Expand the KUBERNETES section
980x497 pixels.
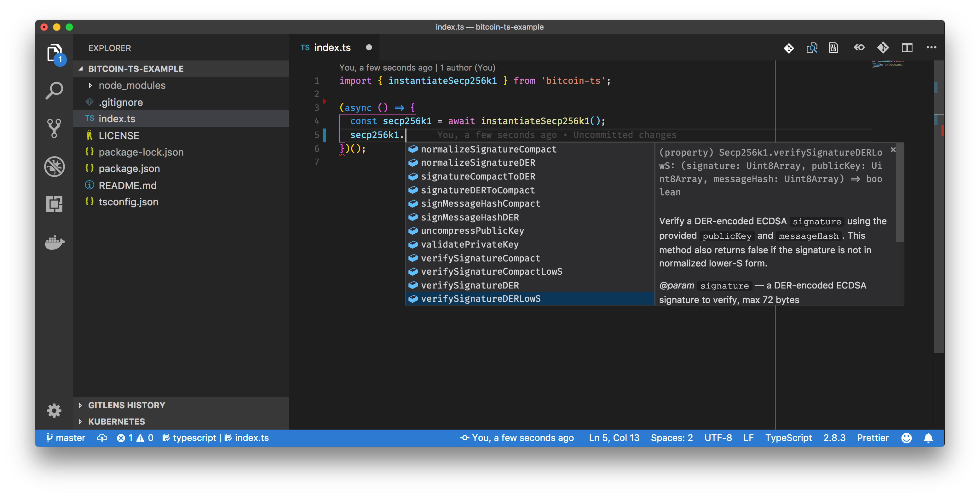[x=116, y=421]
